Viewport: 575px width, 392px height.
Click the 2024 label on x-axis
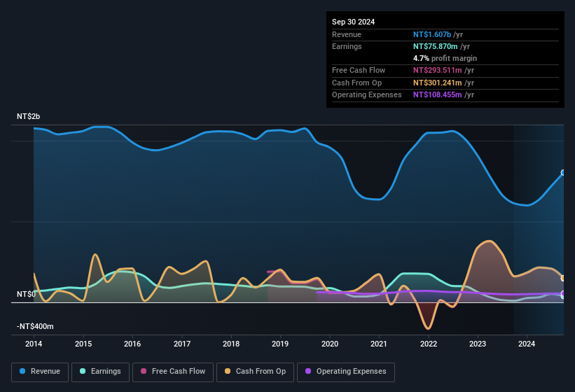(527, 344)
